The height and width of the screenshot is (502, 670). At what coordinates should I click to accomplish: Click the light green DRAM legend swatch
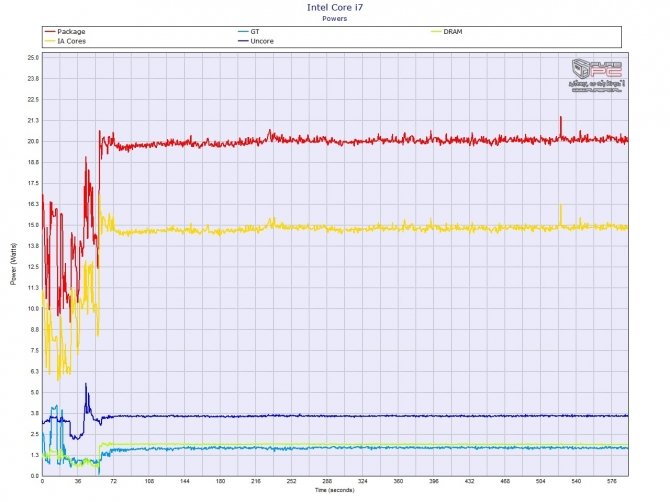pos(436,32)
